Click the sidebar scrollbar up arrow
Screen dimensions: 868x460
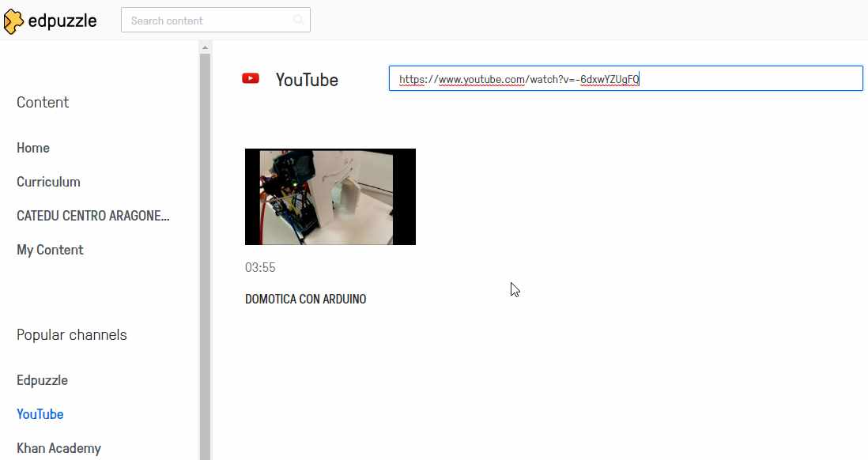point(205,47)
